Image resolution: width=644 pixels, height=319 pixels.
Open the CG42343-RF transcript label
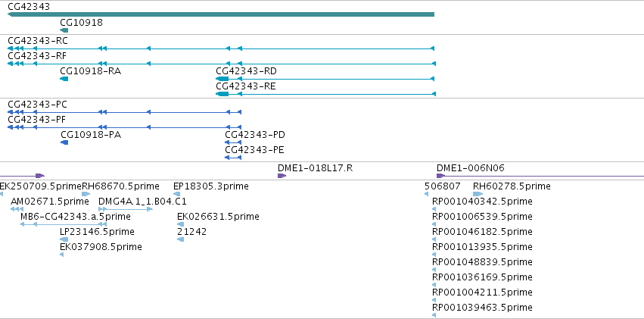tap(37, 56)
